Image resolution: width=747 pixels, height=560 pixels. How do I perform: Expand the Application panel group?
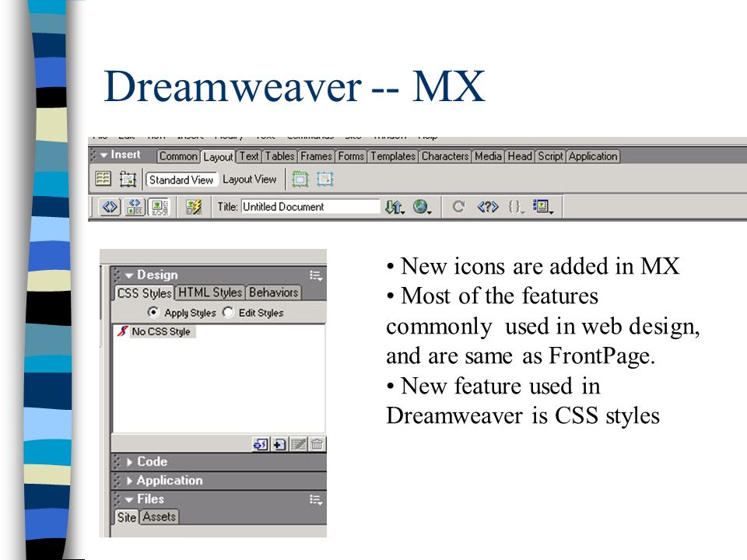pos(129,481)
